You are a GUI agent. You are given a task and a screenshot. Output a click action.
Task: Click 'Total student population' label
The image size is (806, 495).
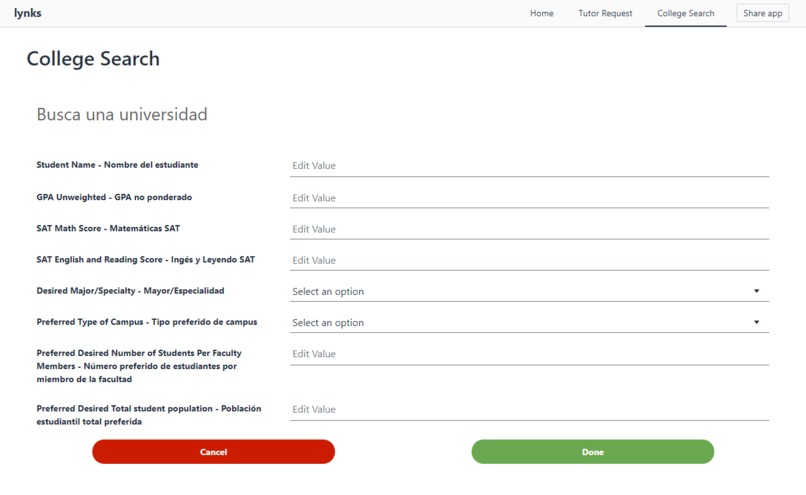[149, 415]
